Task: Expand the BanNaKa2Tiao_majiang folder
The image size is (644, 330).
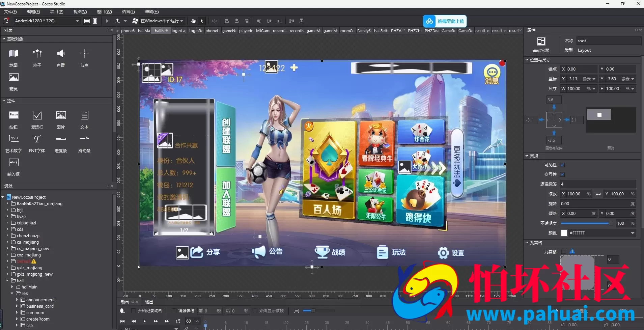Action: 7,203
